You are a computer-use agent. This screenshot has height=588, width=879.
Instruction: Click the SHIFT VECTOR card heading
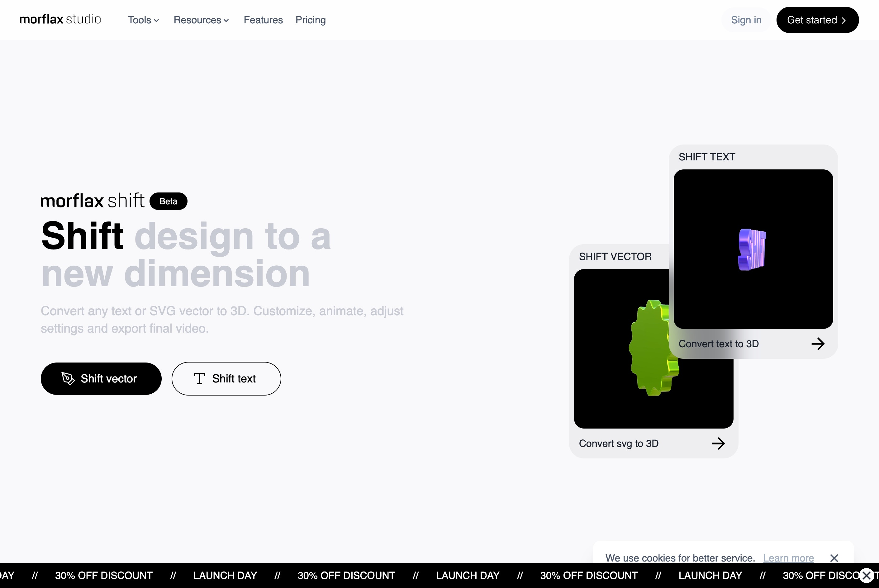point(615,257)
